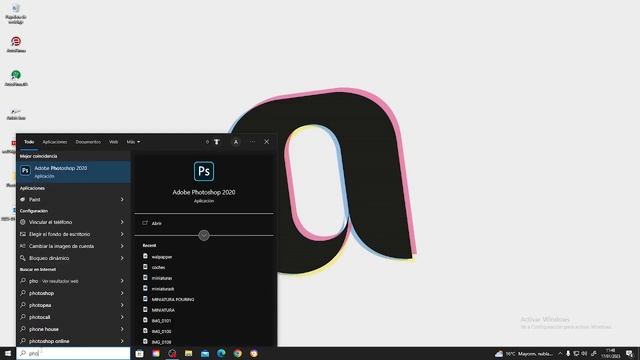Expand 'photopea' web suggestion arrow

[x=122, y=305]
